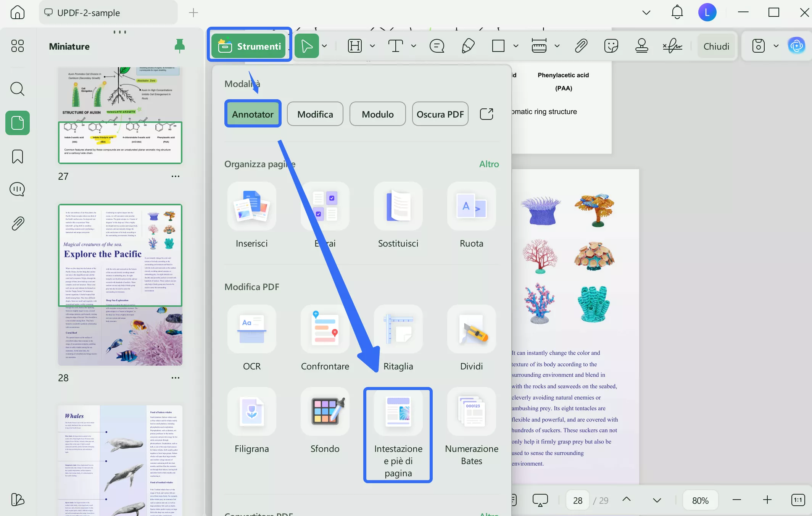Screen dimensions: 812x516
Task: Open the signature tool in toolbar
Action: [x=673, y=46]
